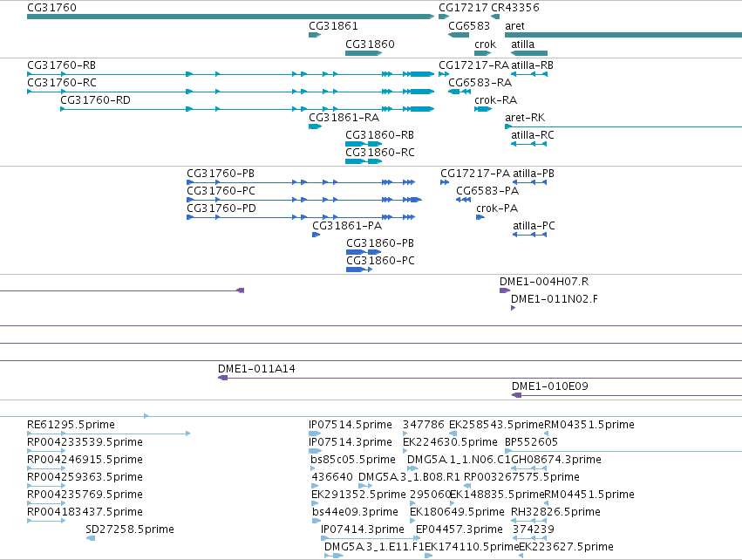Click protein CG31860-PB
The height and width of the screenshot is (560, 742).
tap(364, 252)
